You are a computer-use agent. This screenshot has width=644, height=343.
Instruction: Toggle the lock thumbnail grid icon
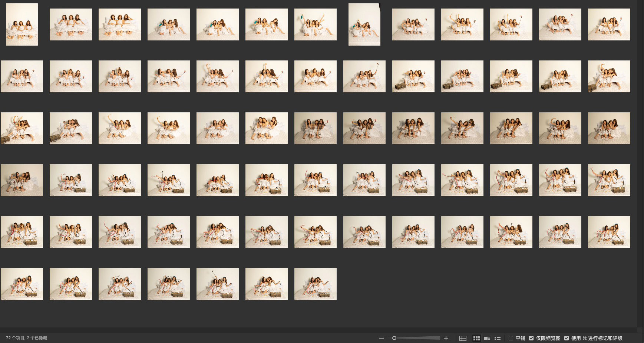[x=463, y=338]
